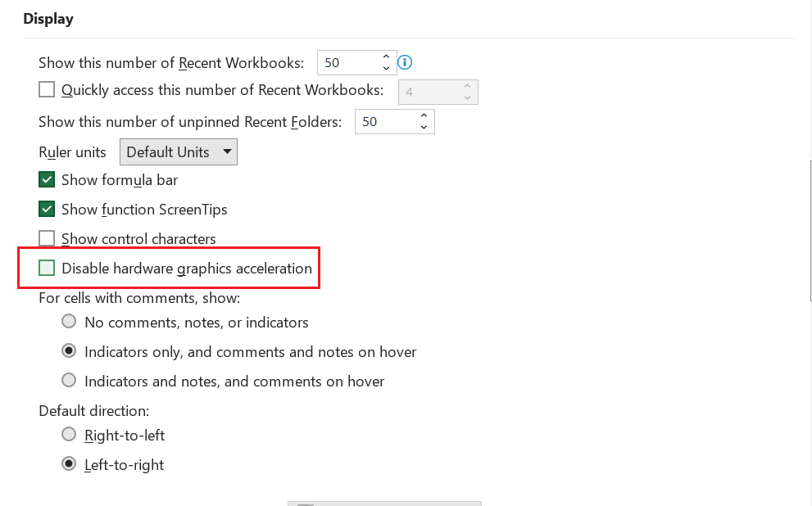The height and width of the screenshot is (506, 812).
Task: Choose Left-to-right default direction
Action: tap(69, 464)
